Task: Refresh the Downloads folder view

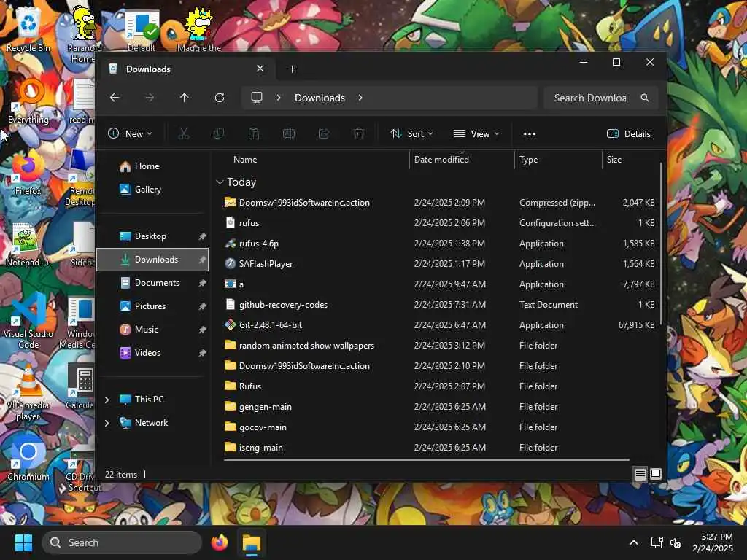Action: pos(220,98)
